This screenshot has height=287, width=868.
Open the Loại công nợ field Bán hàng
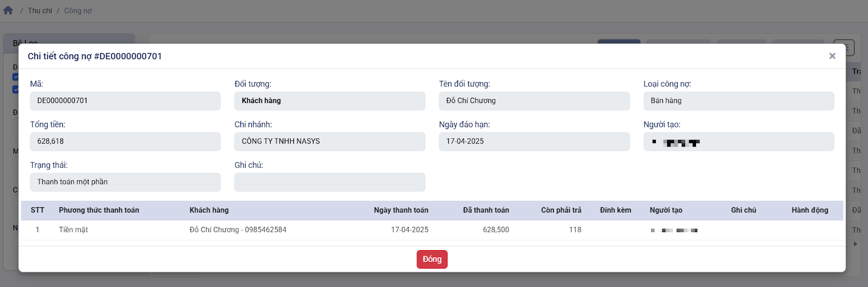click(x=739, y=101)
